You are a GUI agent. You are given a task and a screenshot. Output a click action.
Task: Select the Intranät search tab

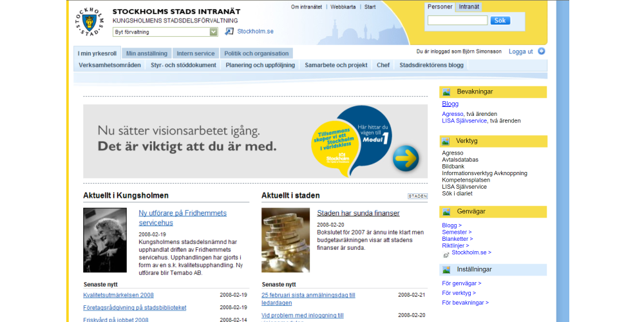tap(469, 7)
